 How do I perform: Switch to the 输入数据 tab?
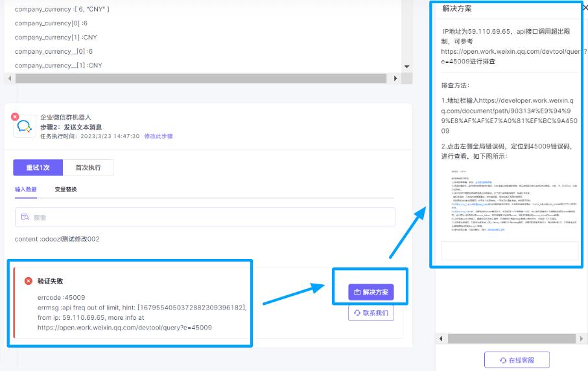pyautogui.click(x=25, y=189)
